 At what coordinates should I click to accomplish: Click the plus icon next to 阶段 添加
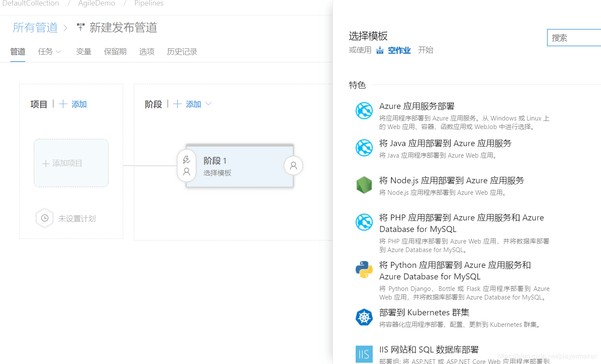[x=177, y=104]
